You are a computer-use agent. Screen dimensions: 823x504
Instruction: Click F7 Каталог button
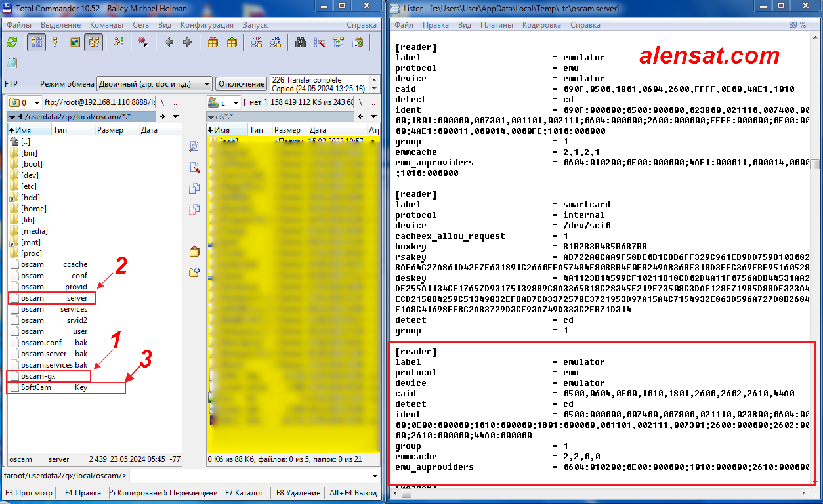pyautogui.click(x=243, y=493)
